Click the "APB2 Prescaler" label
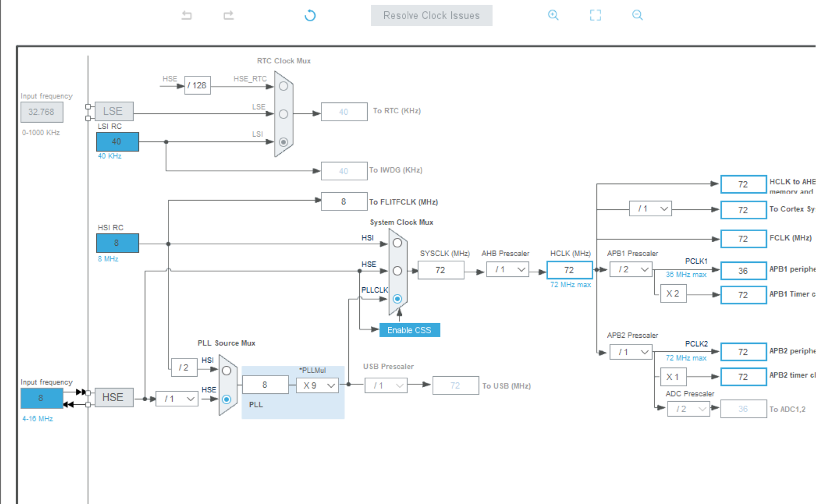Image resolution: width=819 pixels, height=504 pixels. (633, 336)
